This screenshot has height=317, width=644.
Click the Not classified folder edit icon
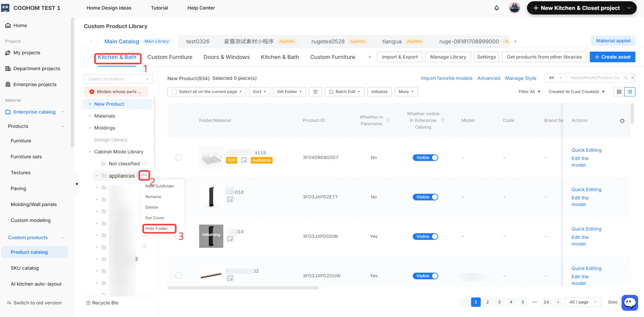[144, 163]
